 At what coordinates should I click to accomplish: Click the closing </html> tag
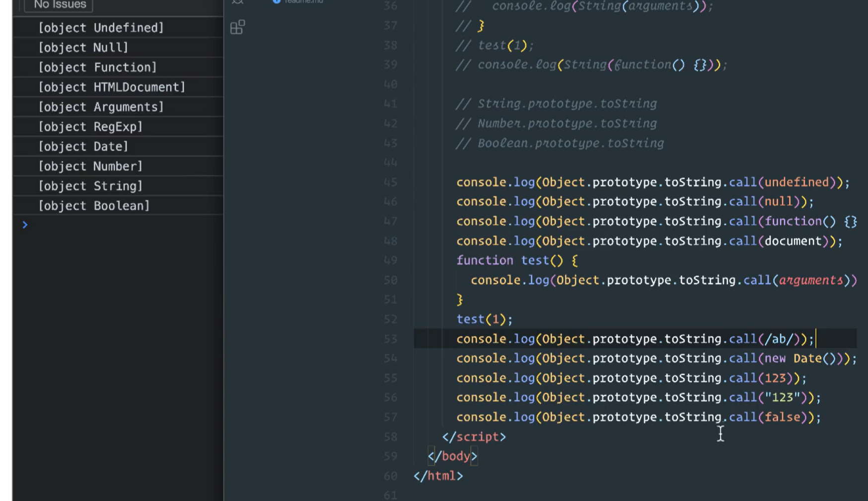[438, 476]
